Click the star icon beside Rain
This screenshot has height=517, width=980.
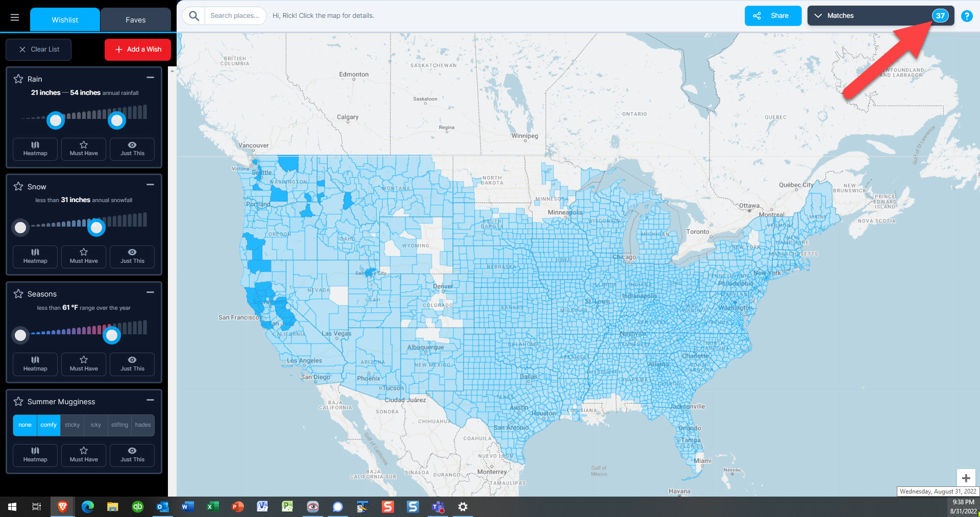click(18, 79)
